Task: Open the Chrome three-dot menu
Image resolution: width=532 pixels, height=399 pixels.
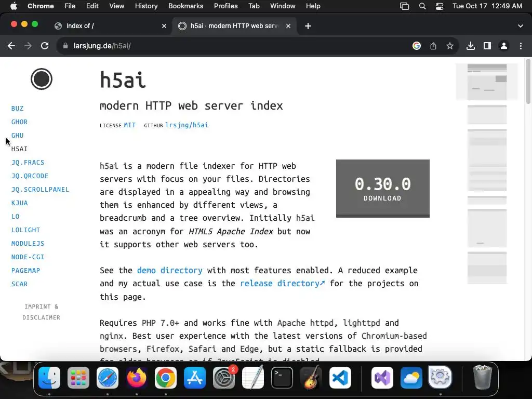Action: [x=521, y=46]
